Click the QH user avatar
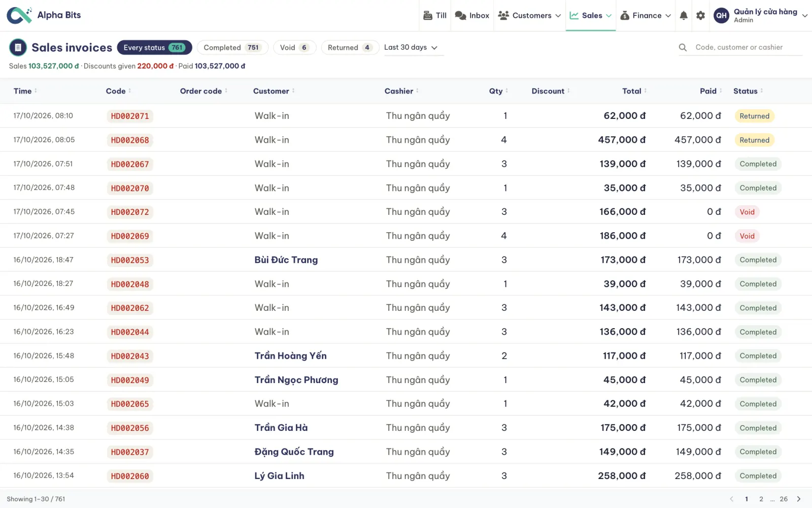Viewport: 812px width, 508px height. click(721, 16)
